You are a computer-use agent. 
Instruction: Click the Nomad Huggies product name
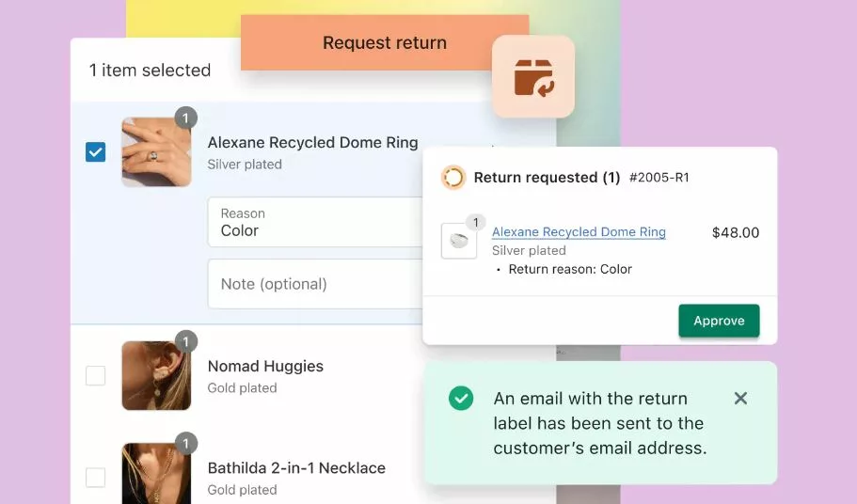tap(265, 366)
